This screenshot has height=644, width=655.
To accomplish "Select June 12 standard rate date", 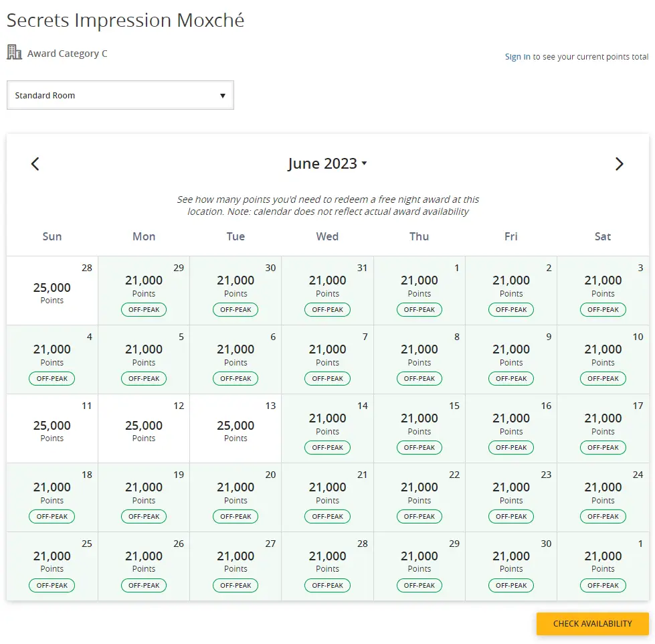I will [x=144, y=428].
